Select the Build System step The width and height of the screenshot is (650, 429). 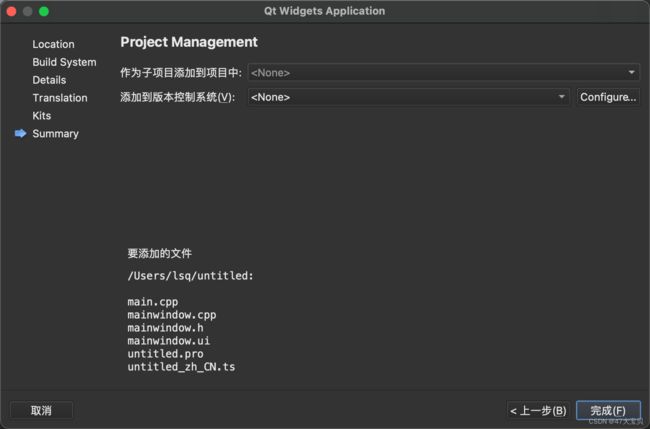64,62
